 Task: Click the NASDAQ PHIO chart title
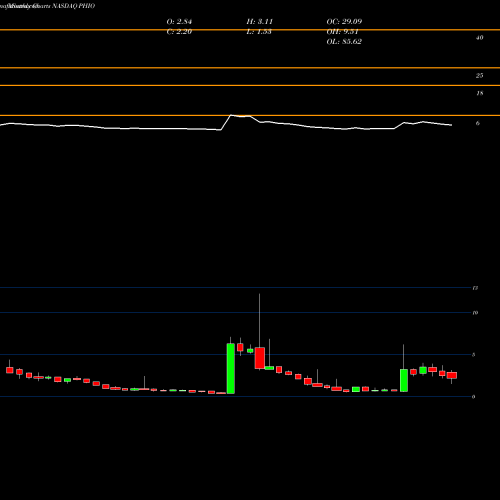[73, 6]
